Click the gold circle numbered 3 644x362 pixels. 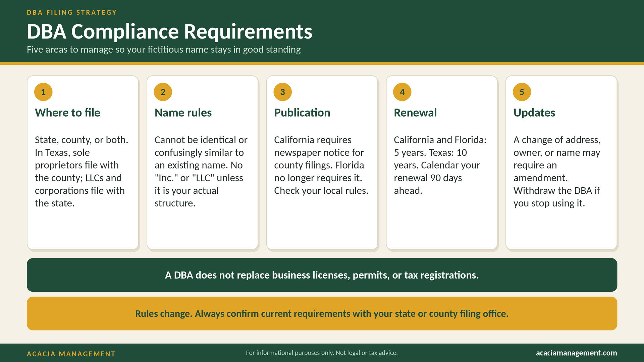[283, 92]
